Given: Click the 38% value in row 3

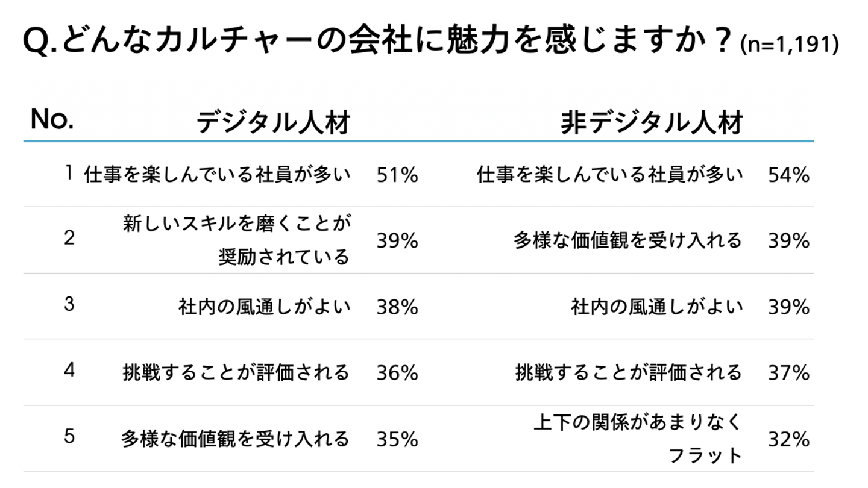Looking at the screenshot, I should pos(397,307).
